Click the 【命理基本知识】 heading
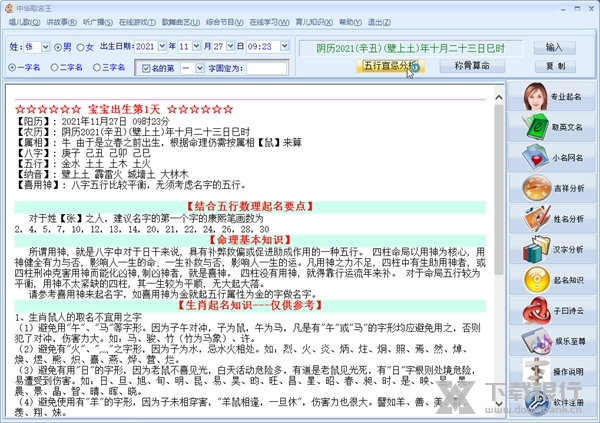 tap(250, 240)
